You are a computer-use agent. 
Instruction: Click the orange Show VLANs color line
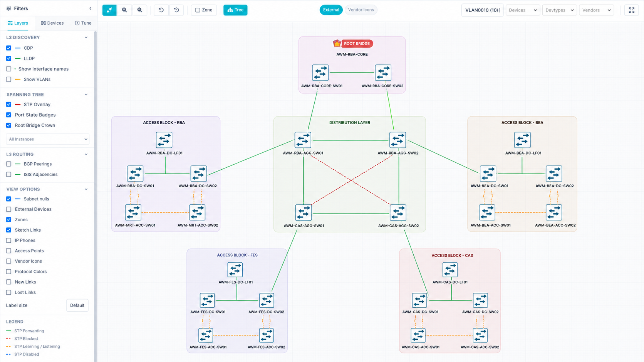(x=18, y=79)
